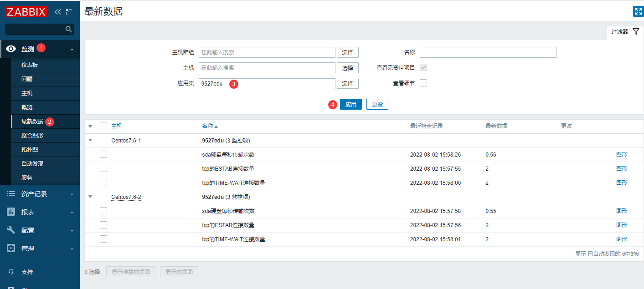The width and height of the screenshot is (644, 289).
Task: Open the Centos7.6-1 host link
Action: [x=126, y=141]
